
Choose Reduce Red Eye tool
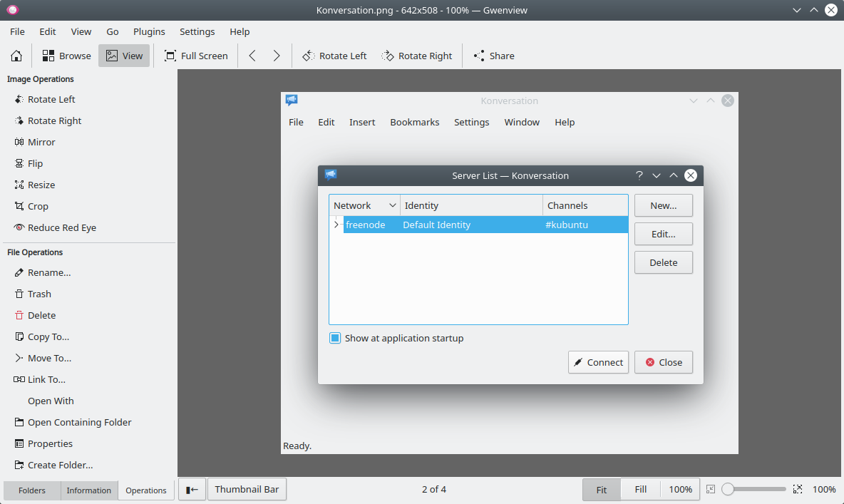(61, 227)
